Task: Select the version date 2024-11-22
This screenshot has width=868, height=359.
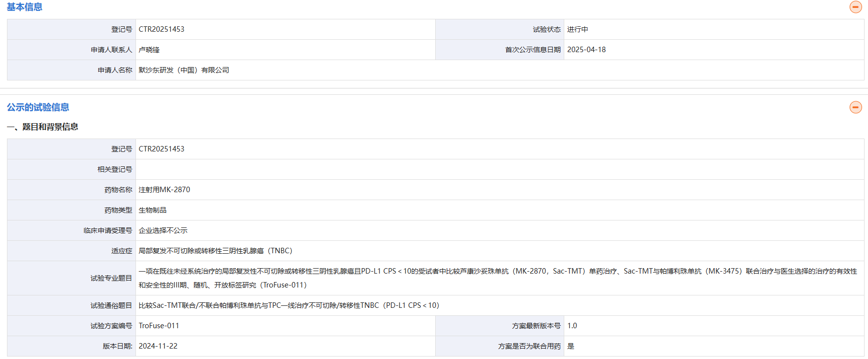Action: pos(158,346)
